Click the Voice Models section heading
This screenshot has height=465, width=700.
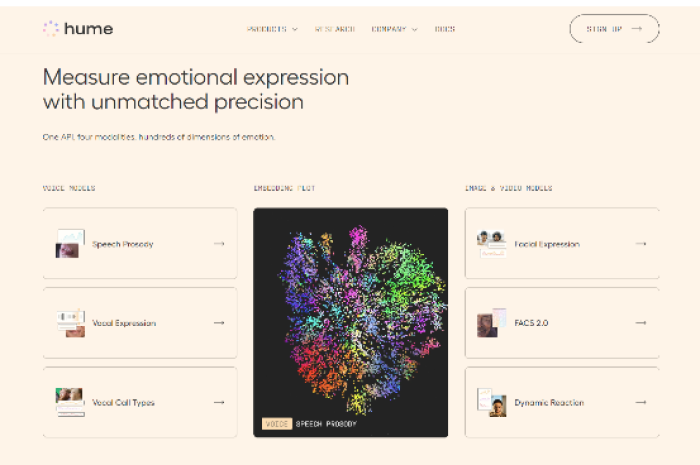click(x=69, y=188)
